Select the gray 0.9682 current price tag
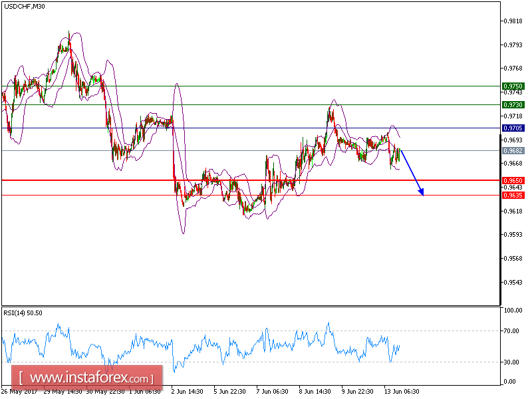The width and height of the screenshot is (532, 399). (511, 151)
